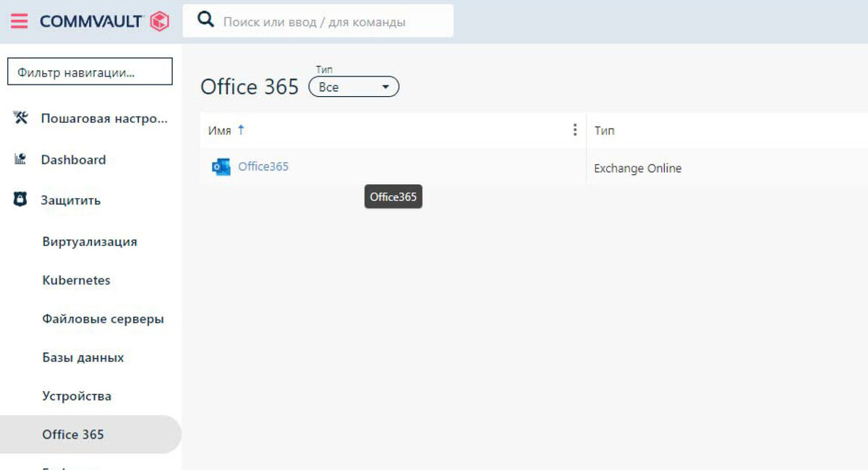Focus the navigation filter field
The height and width of the screenshot is (470, 868).
pos(90,72)
